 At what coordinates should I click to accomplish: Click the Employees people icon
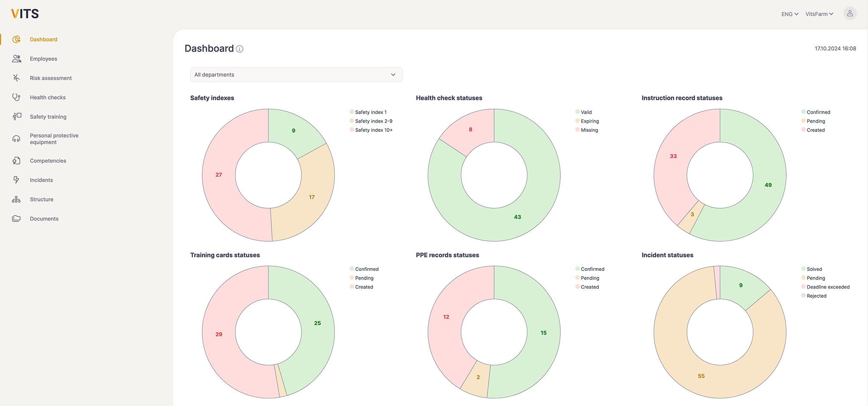[17, 59]
